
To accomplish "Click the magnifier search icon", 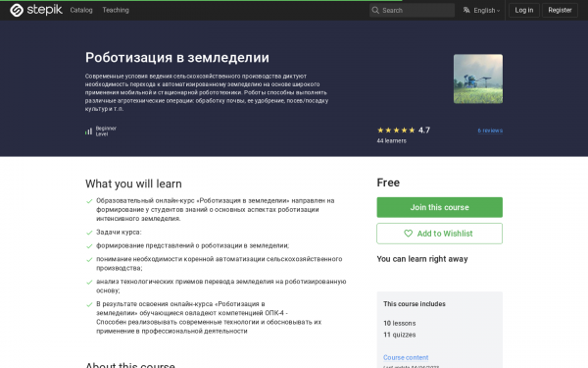I will pyautogui.click(x=375, y=10).
